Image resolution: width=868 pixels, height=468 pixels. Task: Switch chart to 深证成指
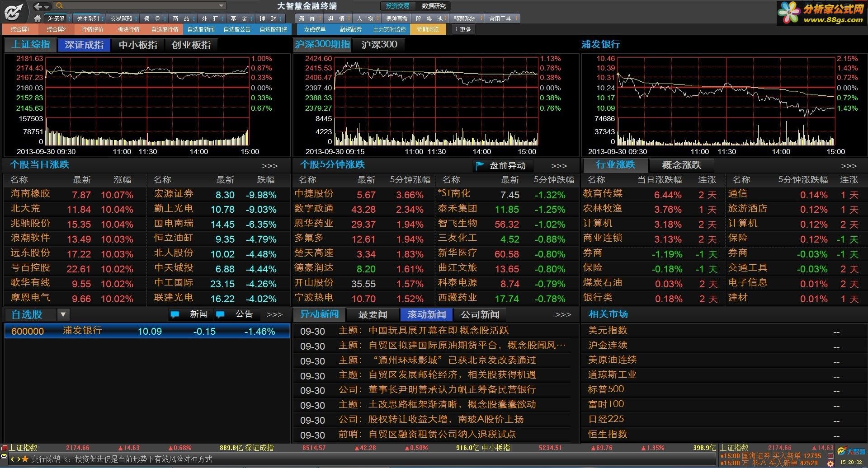(84, 45)
